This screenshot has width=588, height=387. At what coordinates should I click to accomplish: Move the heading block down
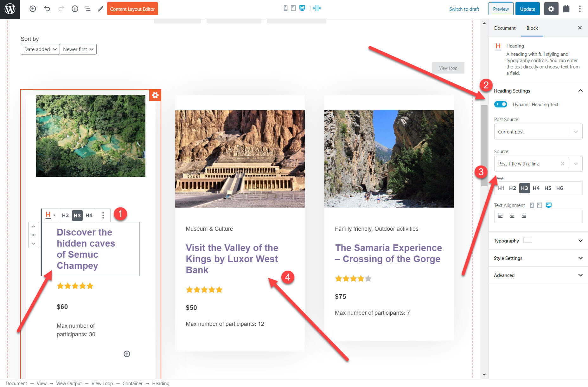34,244
